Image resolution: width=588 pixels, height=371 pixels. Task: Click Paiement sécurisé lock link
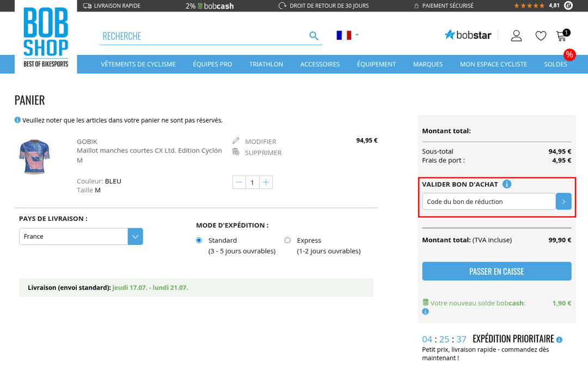point(444,6)
